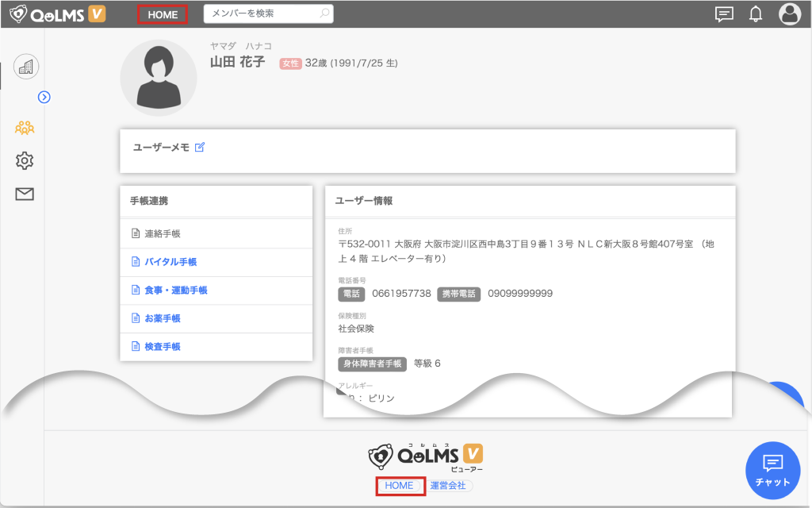The height and width of the screenshot is (508, 812).
Task: Click the メンバーを検索 search field
Action: click(x=260, y=13)
